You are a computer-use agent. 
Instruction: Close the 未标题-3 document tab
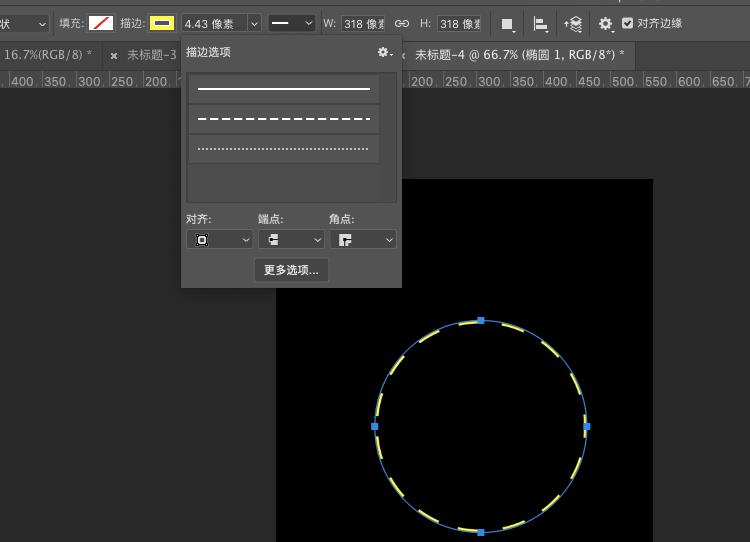[x=114, y=56]
